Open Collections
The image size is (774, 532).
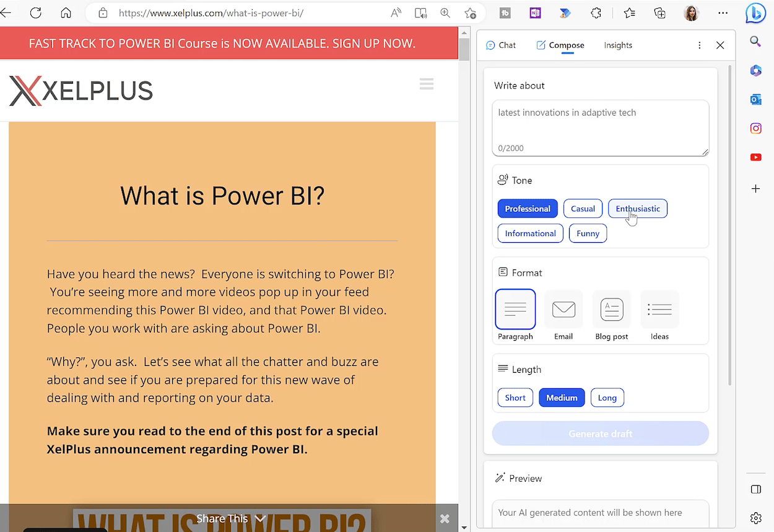[659, 13]
